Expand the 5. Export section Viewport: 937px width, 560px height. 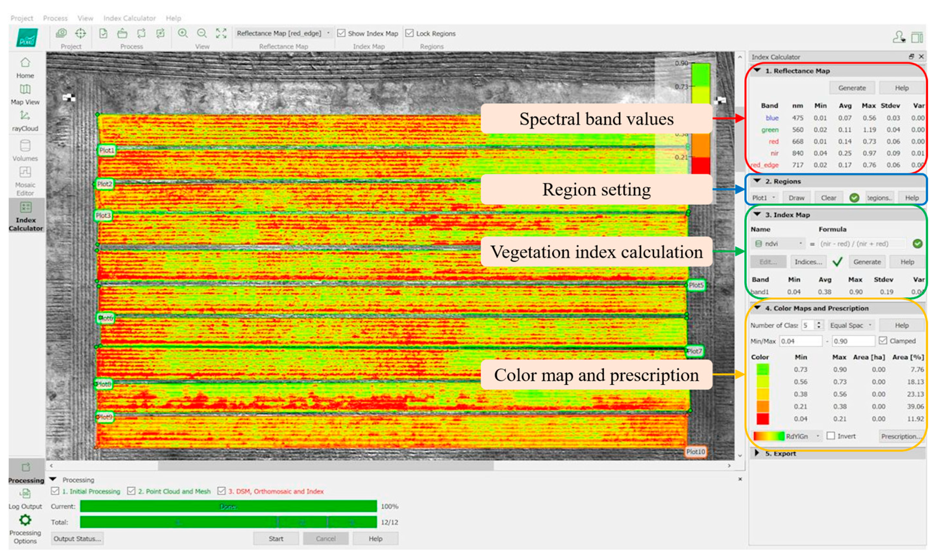tap(757, 453)
